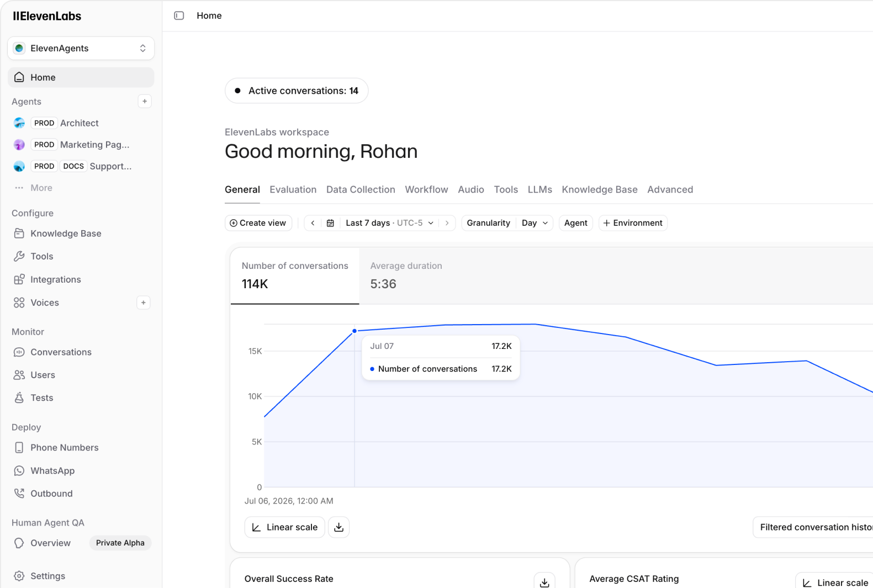Click the ElevenLabs workspace label

(x=277, y=132)
